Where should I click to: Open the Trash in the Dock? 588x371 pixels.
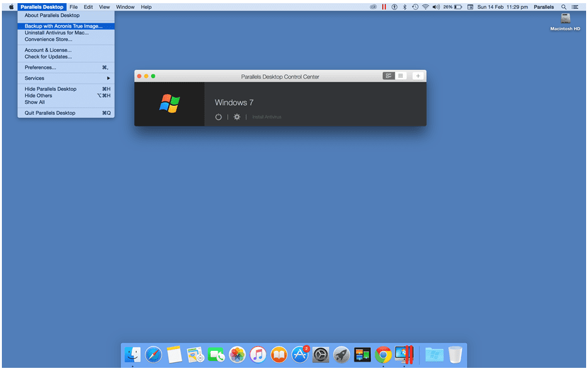tap(455, 355)
